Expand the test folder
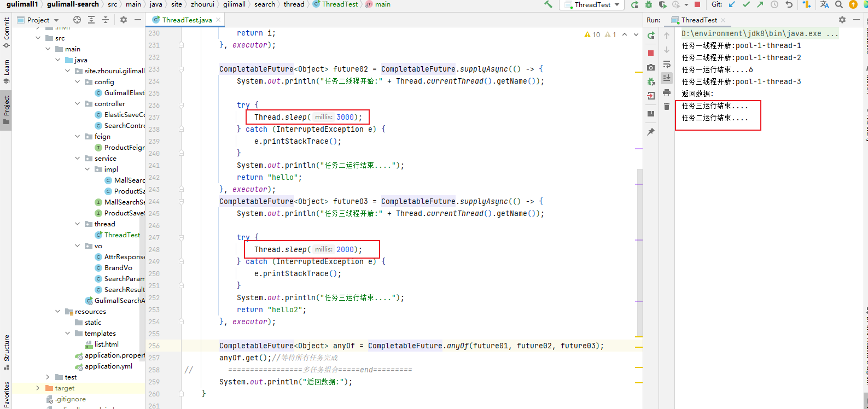Viewport: 868px width, 409px height. [48, 377]
